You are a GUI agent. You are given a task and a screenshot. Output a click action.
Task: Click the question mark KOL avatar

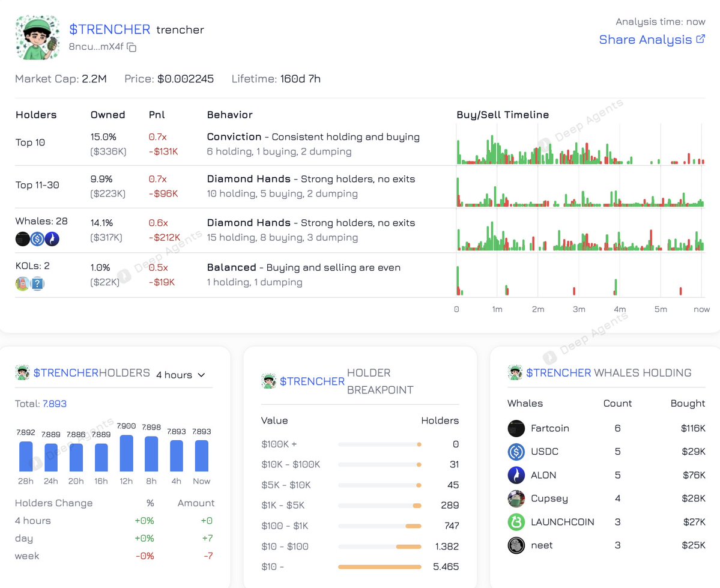(37, 284)
